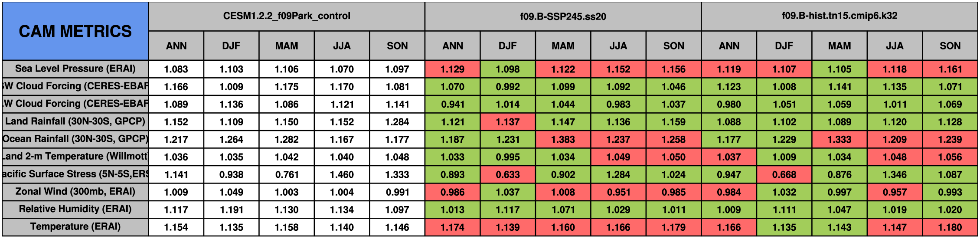Select the red 0.633 Surface Stress cell
Screen dimensions: 980x239
pyautogui.click(x=508, y=174)
